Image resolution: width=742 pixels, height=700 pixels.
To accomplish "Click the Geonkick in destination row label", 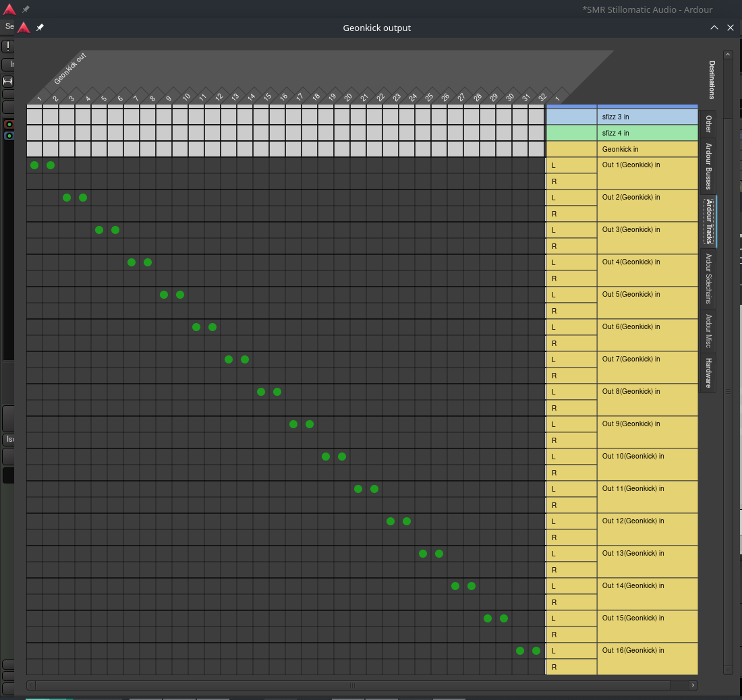I will (646, 149).
